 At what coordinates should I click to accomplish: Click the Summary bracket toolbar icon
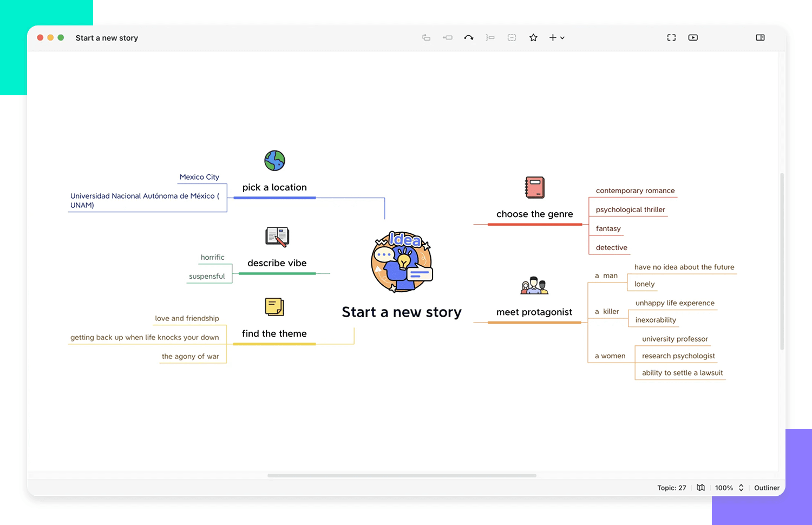click(x=490, y=37)
